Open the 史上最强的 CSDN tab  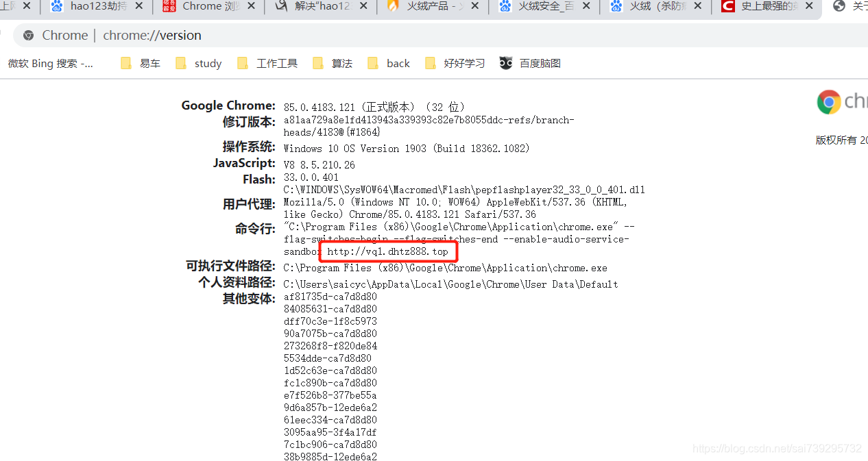[767, 7]
